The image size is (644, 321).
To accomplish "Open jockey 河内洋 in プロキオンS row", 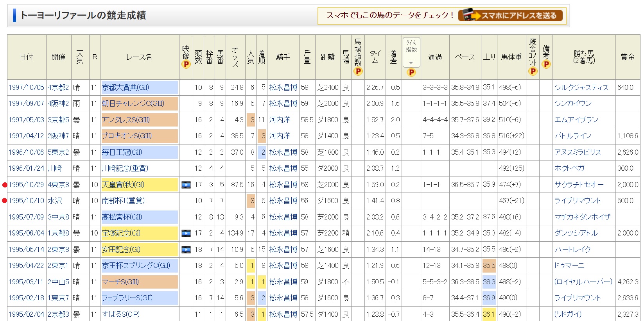I will point(280,136).
